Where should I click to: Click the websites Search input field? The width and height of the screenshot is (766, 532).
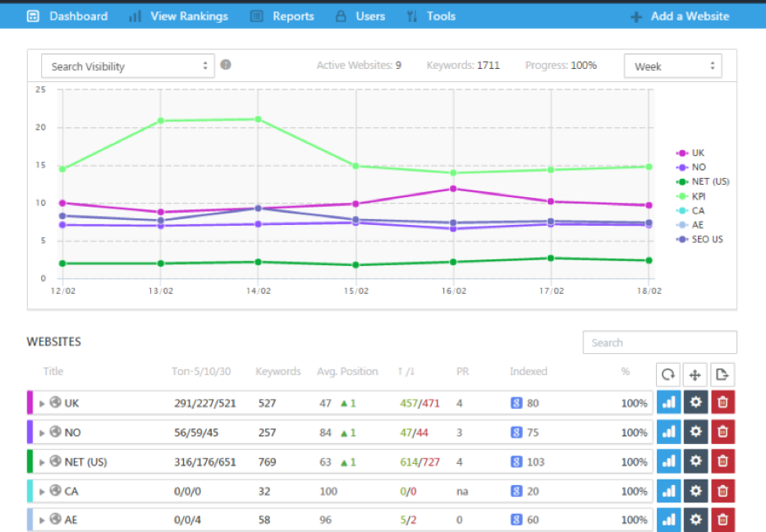click(x=659, y=342)
